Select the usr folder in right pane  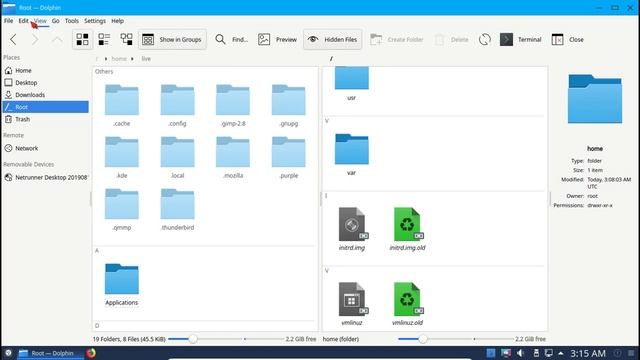(351, 84)
